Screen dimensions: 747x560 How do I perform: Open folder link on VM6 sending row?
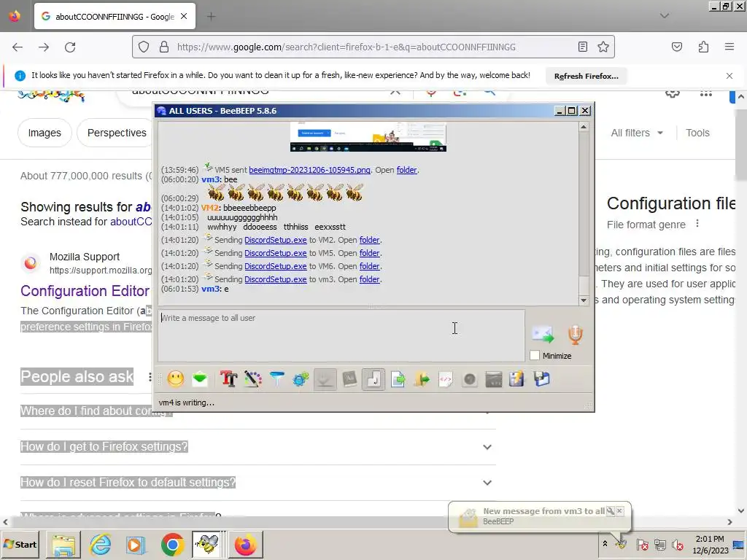tap(369, 266)
